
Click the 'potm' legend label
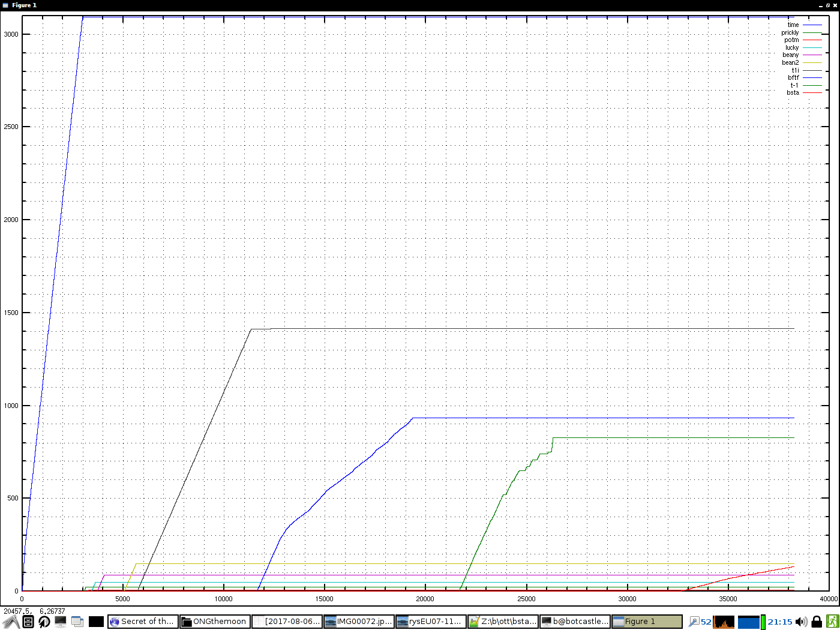click(x=791, y=40)
